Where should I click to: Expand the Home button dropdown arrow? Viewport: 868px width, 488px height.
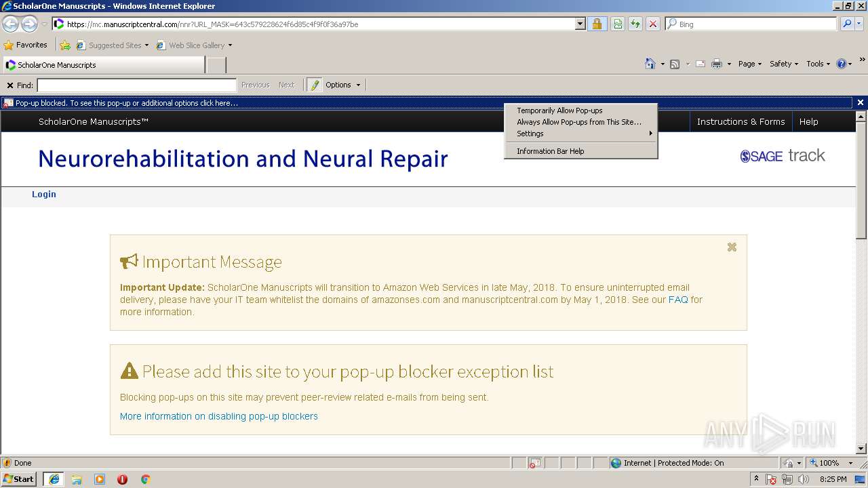tap(662, 64)
